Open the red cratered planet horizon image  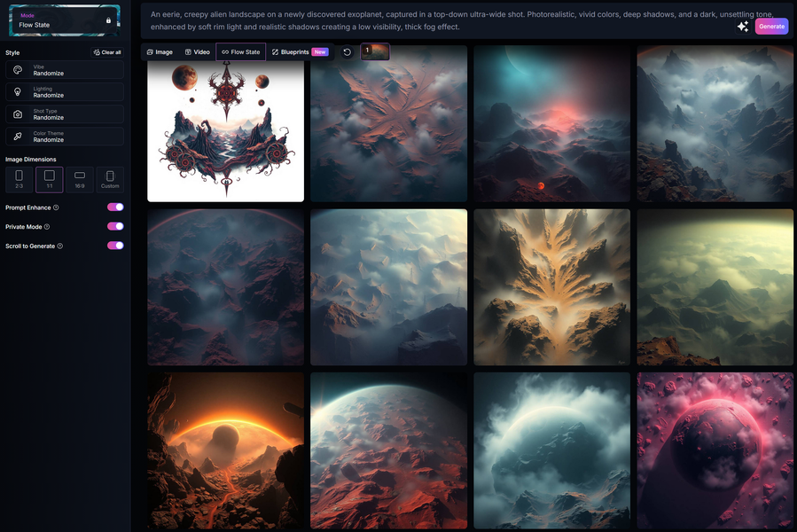tap(389, 450)
